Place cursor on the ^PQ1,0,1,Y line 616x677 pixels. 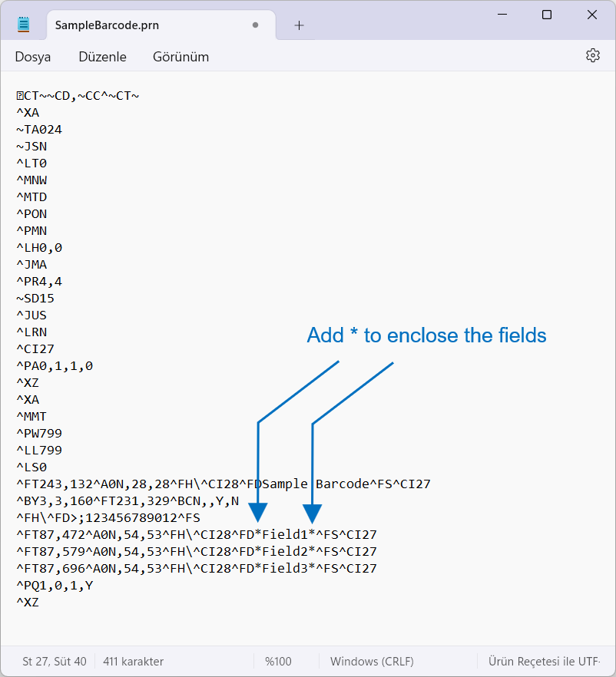pyautogui.click(x=54, y=585)
